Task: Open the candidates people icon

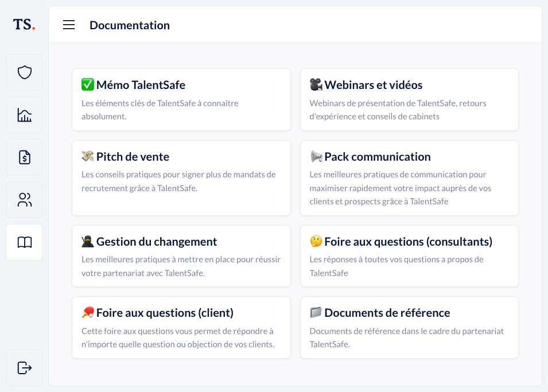Action: click(x=24, y=200)
